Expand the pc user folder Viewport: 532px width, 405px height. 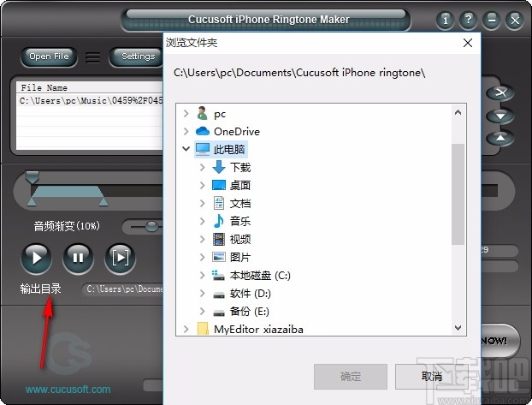coord(186,114)
